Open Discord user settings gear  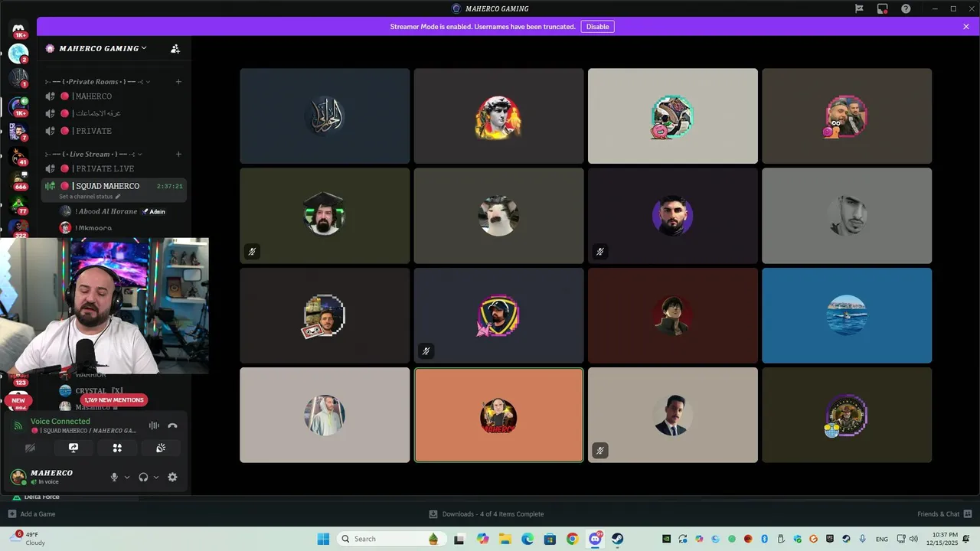[172, 477]
